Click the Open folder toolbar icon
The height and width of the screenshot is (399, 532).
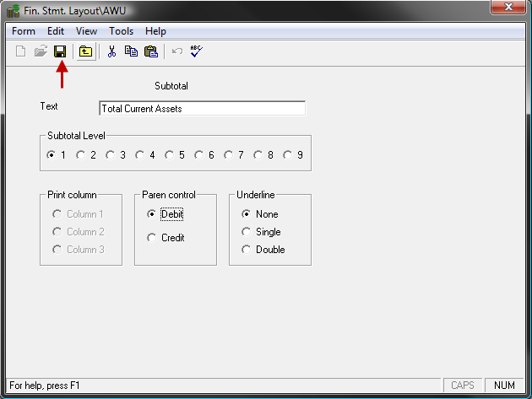pyautogui.click(x=41, y=51)
